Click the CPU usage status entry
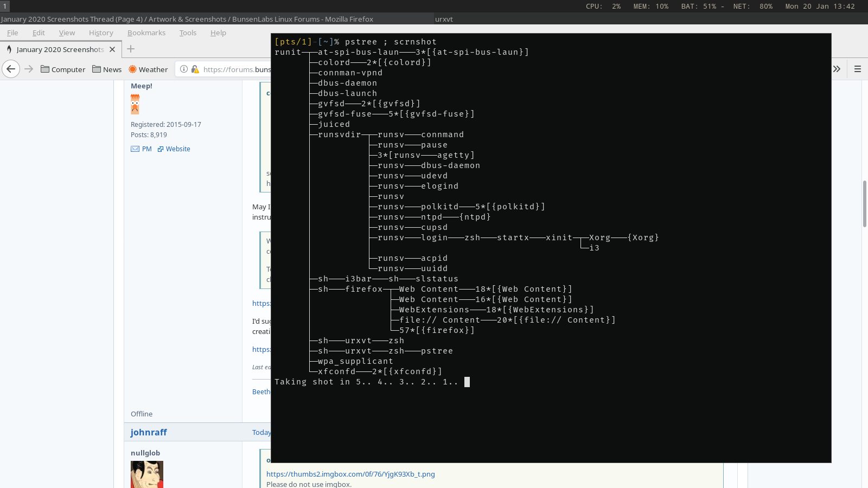This screenshot has height=488, width=868. 603,6
